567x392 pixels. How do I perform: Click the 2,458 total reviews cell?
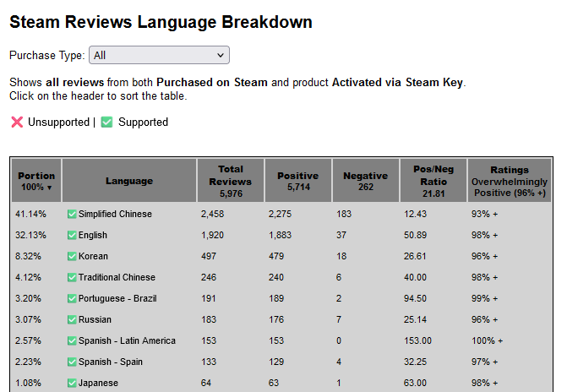pyautogui.click(x=212, y=214)
